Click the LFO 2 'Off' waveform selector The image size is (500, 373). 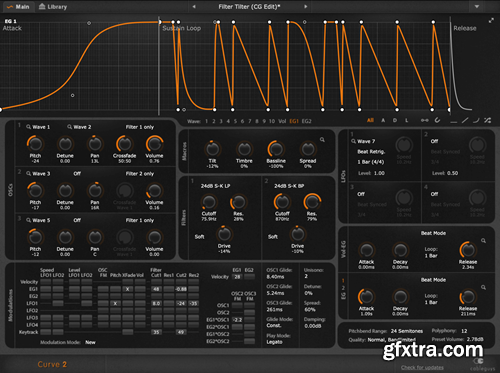434,141
